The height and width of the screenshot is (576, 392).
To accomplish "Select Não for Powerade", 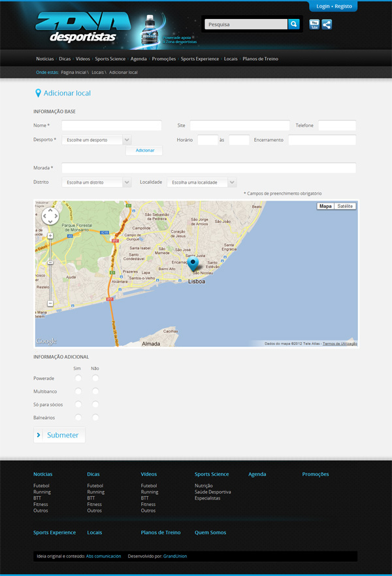I will click(95, 378).
